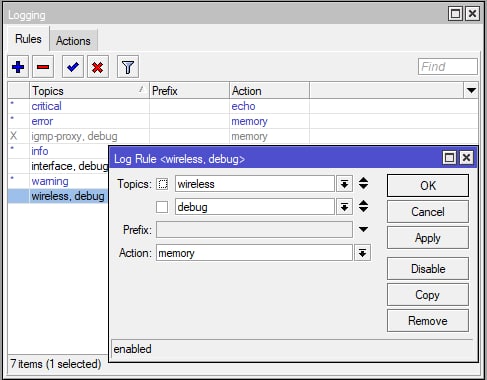
Task: Select the info rule row
Action: (x=58, y=151)
